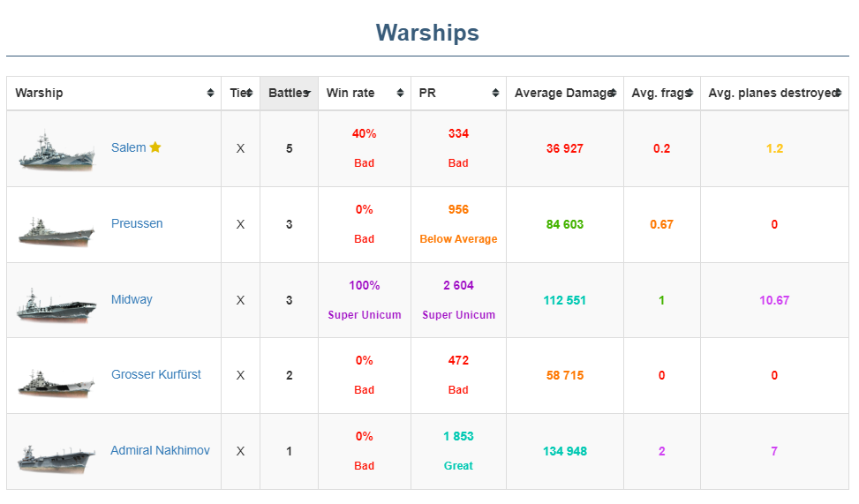
Task: Sort table by Win rate
Action: (x=364, y=94)
